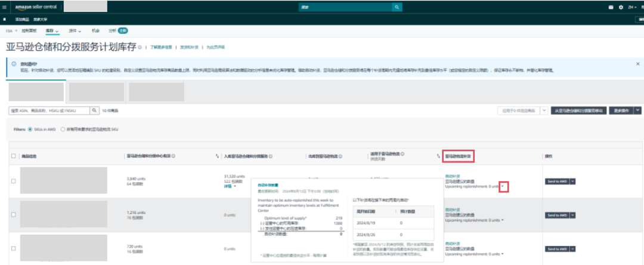This screenshot has width=644, height=265.
Task: Click 自动补货 link in the 1,216 units row
Action: tap(452, 210)
